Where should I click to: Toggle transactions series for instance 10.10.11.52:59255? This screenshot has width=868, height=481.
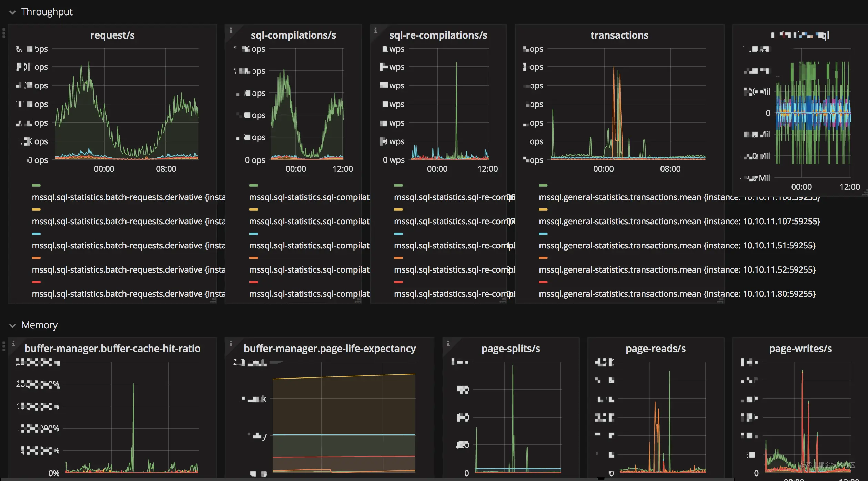coord(677,269)
